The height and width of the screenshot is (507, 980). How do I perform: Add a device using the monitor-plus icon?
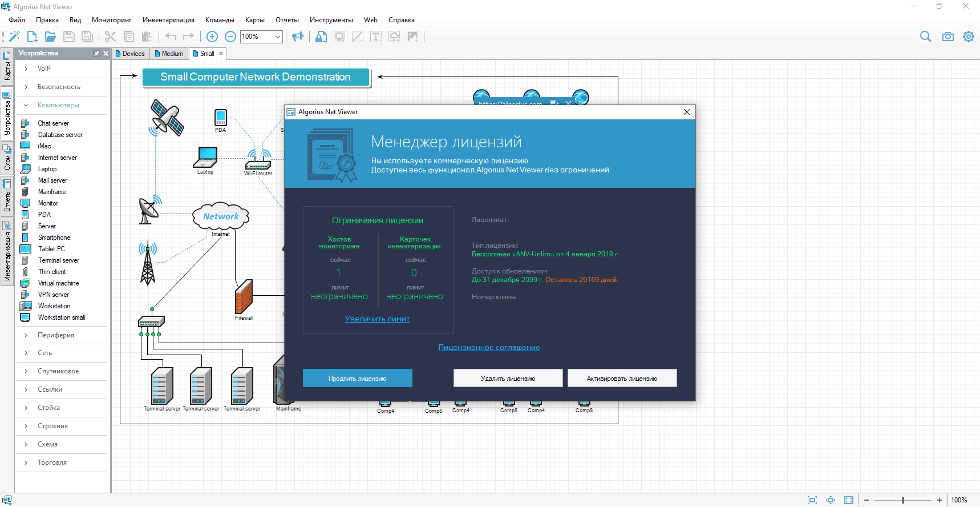[339, 37]
